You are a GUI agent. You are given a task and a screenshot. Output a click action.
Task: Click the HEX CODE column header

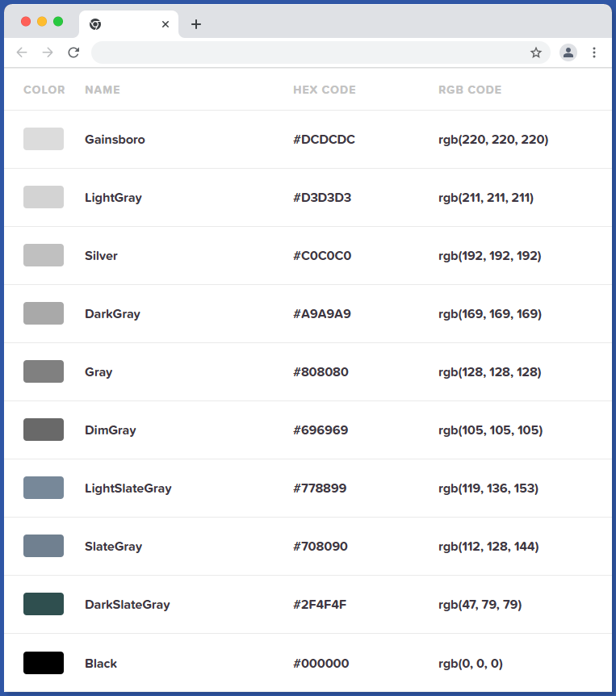(325, 90)
